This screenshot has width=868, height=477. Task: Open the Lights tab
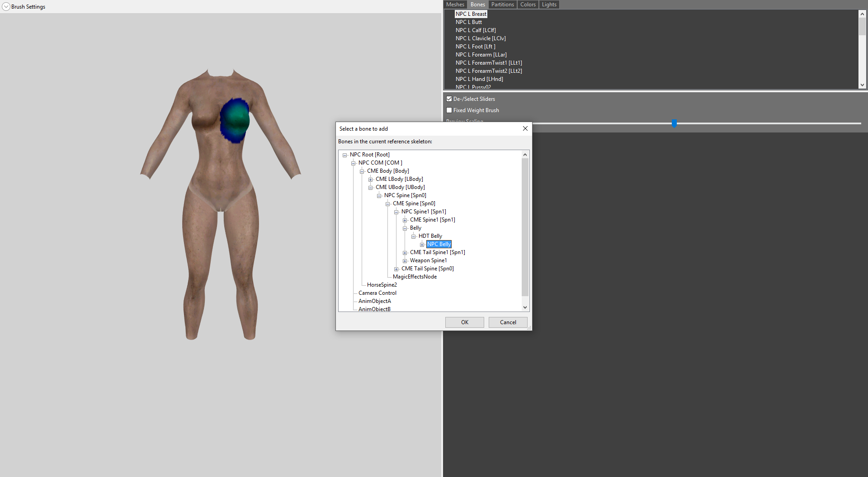click(x=549, y=5)
